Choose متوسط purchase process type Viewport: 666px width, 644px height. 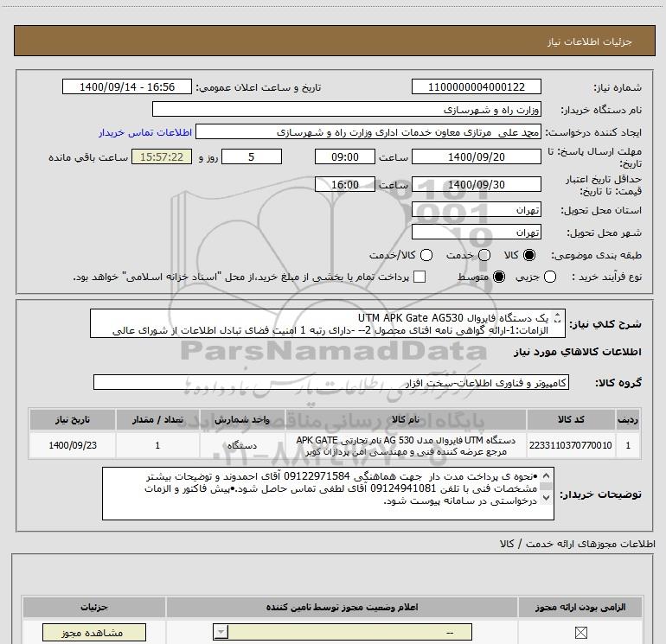tap(499, 277)
